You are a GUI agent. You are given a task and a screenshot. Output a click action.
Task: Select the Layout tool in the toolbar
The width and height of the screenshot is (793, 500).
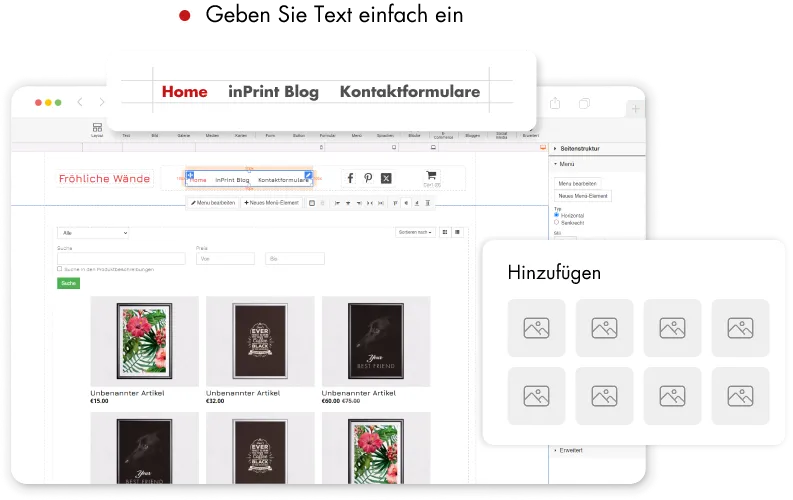[97, 129]
